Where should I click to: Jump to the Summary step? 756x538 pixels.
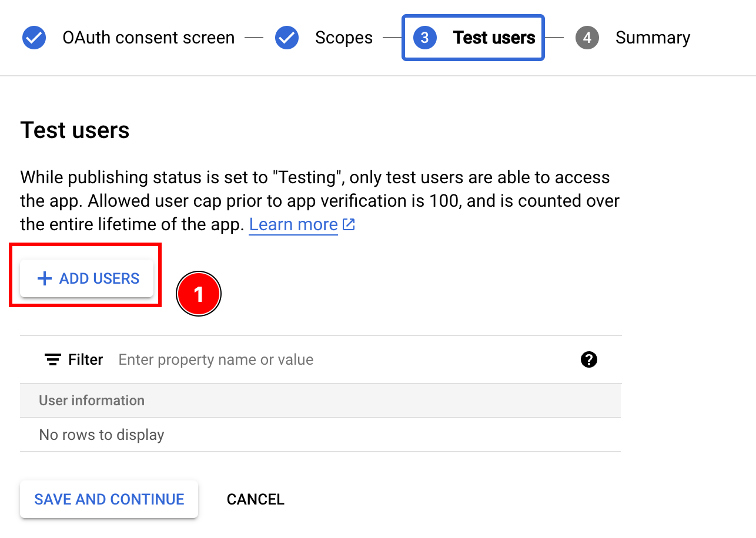653,38
